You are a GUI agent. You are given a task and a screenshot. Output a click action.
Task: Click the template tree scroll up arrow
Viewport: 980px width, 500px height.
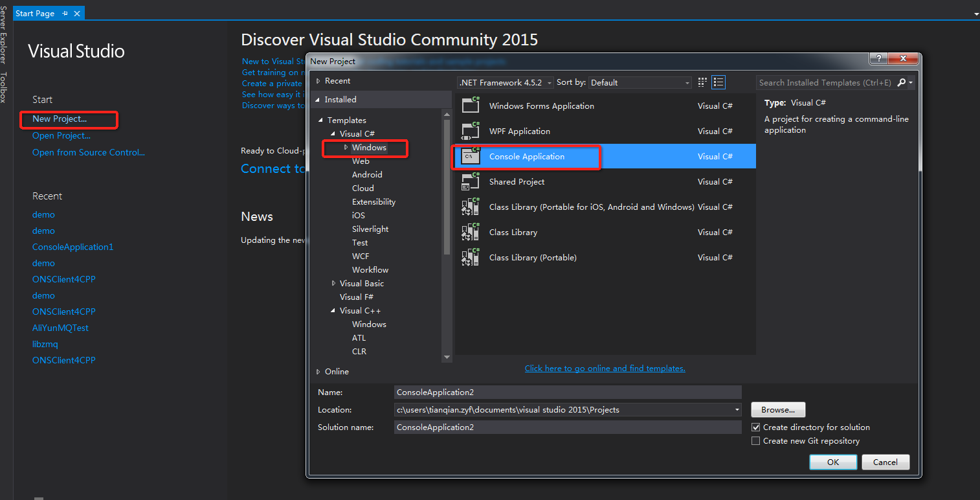point(447,115)
